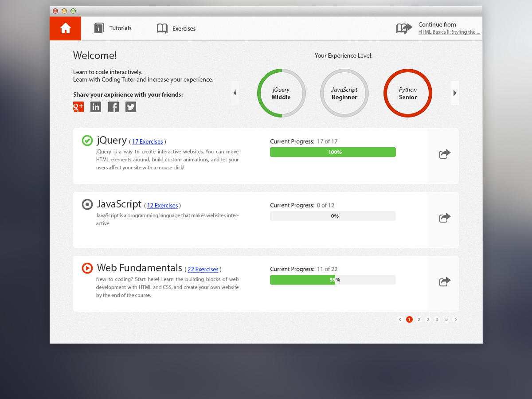Select the JavaScript course radio circle
532x399 pixels.
point(87,204)
